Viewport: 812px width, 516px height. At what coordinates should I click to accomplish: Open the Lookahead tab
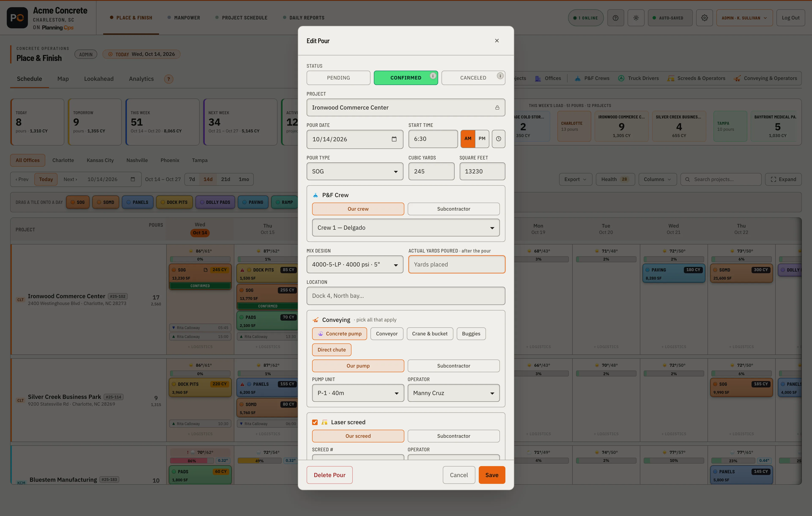click(99, 79)
